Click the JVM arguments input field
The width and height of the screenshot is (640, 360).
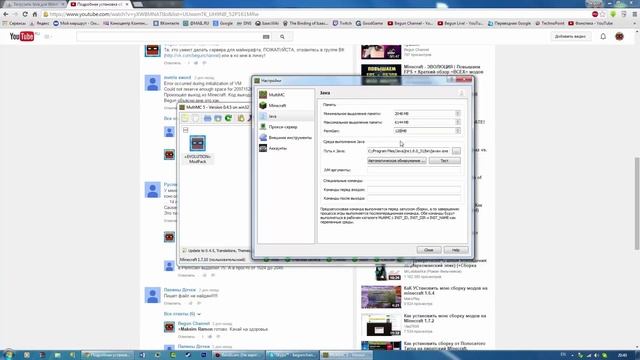tap(414, 170)
